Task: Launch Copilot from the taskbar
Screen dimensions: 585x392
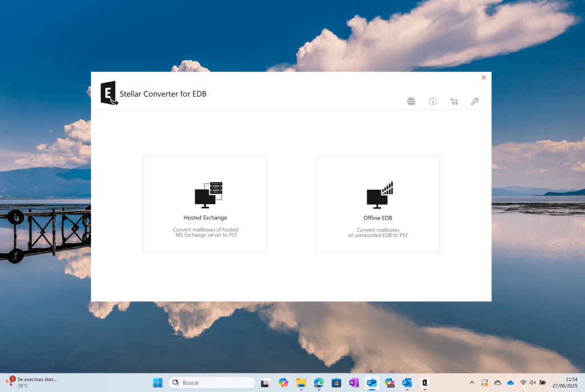Action: [283, 383]
